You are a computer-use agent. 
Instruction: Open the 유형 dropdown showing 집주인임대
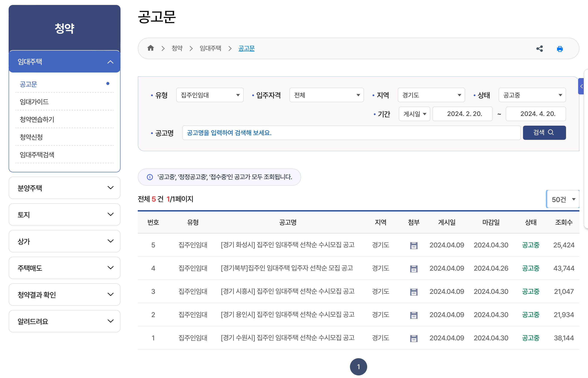(210, 95)
